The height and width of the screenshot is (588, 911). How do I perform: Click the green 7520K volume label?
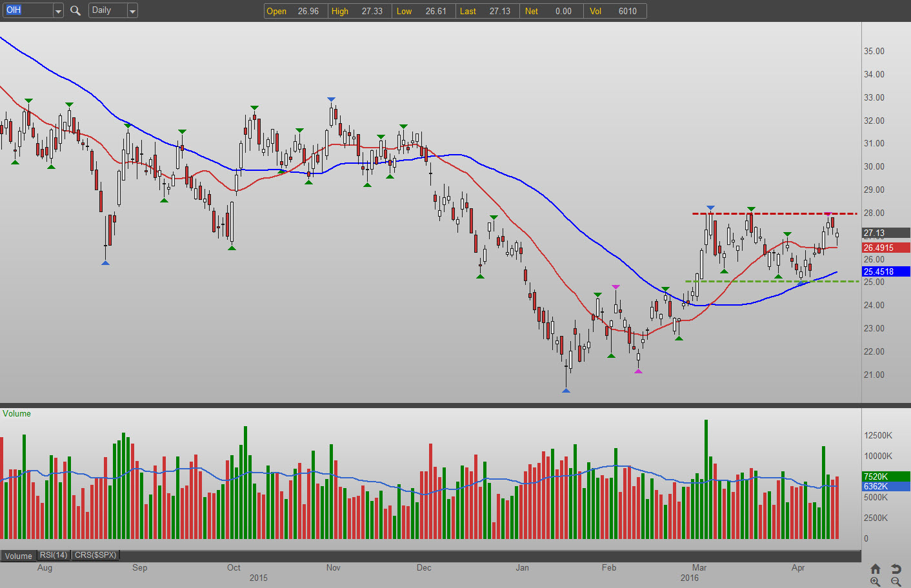coord(886,476)
